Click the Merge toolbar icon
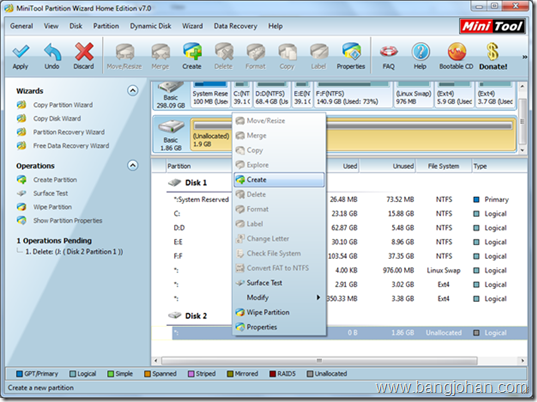 click(x=160, y=52)
